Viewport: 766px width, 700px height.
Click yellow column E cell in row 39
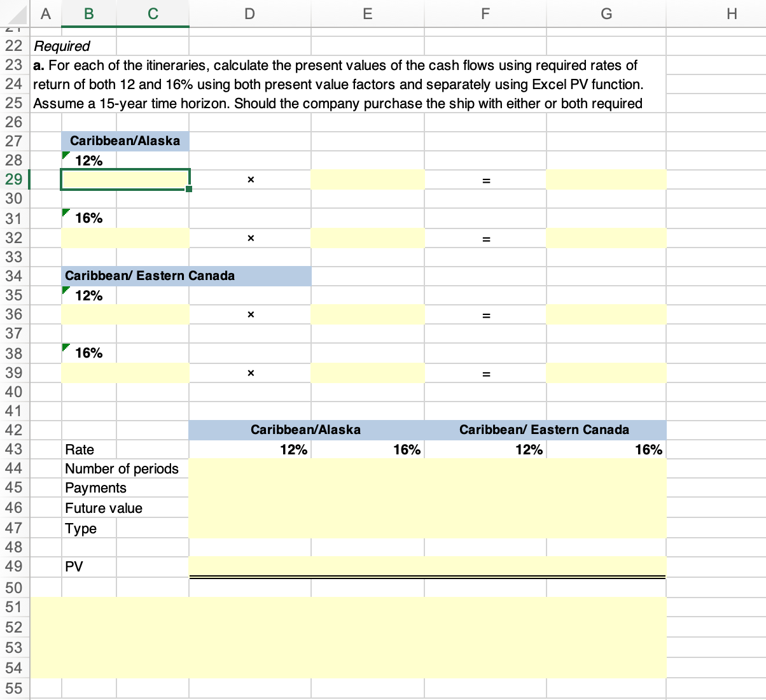pyautogui.click(x=367, y=373)
